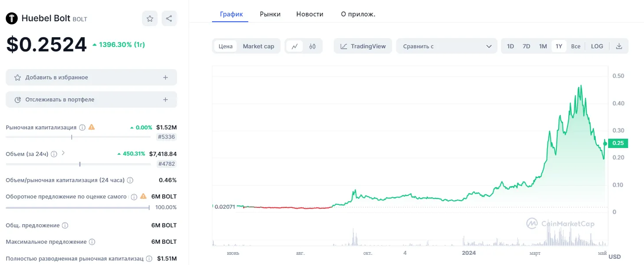Screen dimensions: 644x265
Task: Click the share icon beside the star
Action: click(169, 19)
